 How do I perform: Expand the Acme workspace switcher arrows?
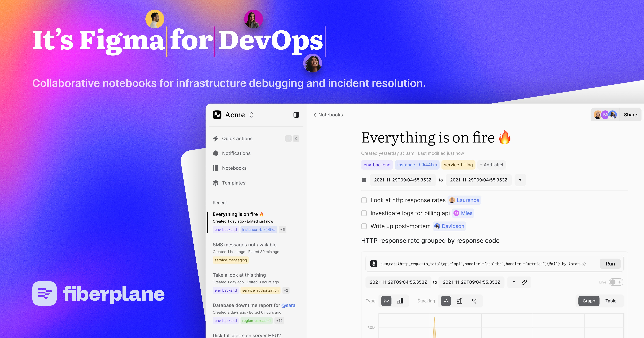tap(251, 115)
